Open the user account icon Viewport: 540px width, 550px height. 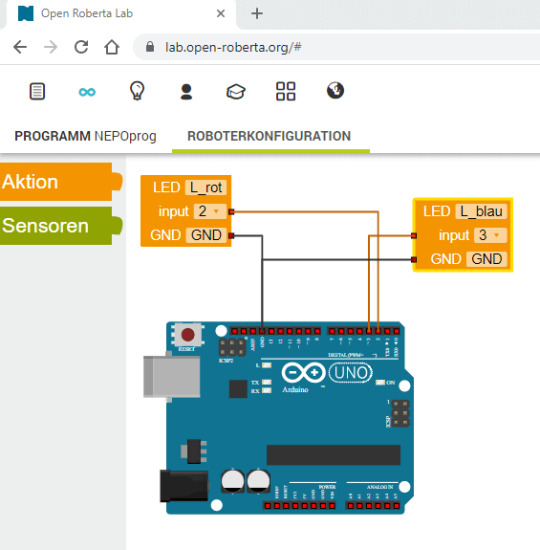tap(186, 92)
